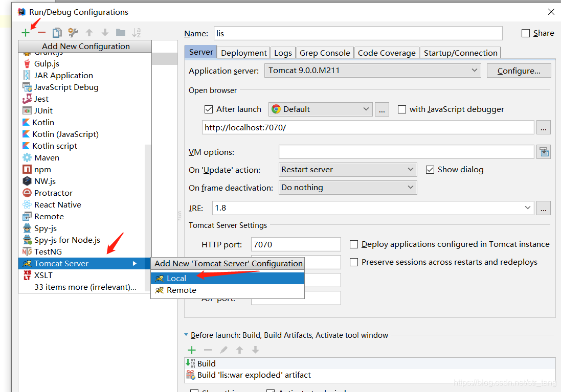Click the VM options field
This screenshot has width=561, height=392.
pos(407,152)
